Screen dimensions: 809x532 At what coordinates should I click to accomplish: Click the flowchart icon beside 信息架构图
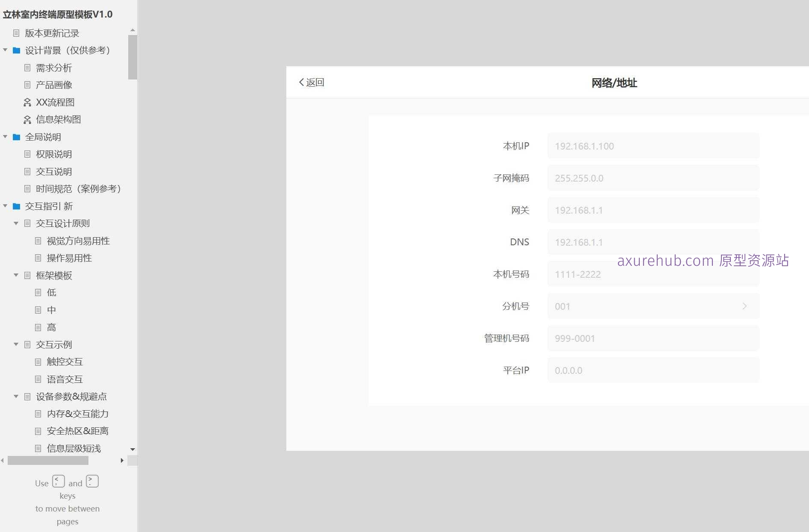27,120
